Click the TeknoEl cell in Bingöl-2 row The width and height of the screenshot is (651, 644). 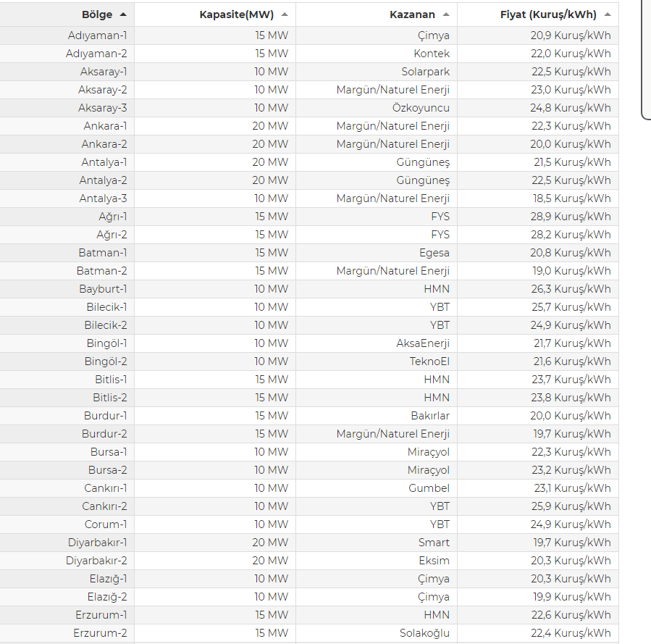pyautogui.click(x=377, y=361)
